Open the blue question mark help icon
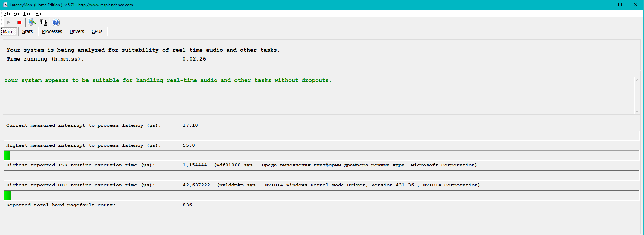Image resolution: width=644 pixels, height=235 pixels. (x=56, y=22)
